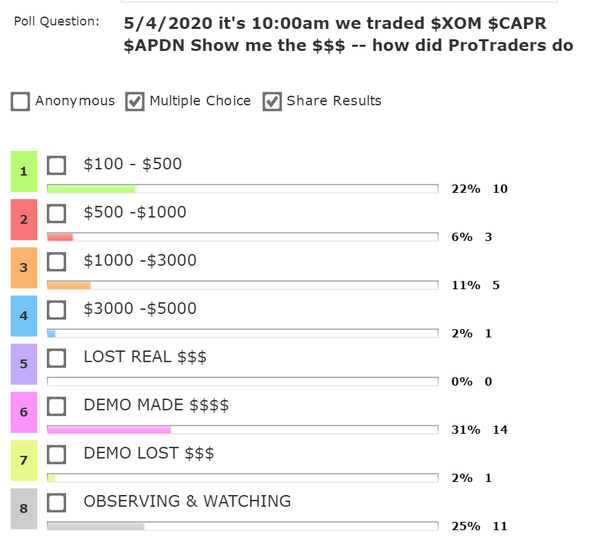The image size is (600, 546).
Task: Check the LOST REAL $$$ option
Action: coord(58,357)
